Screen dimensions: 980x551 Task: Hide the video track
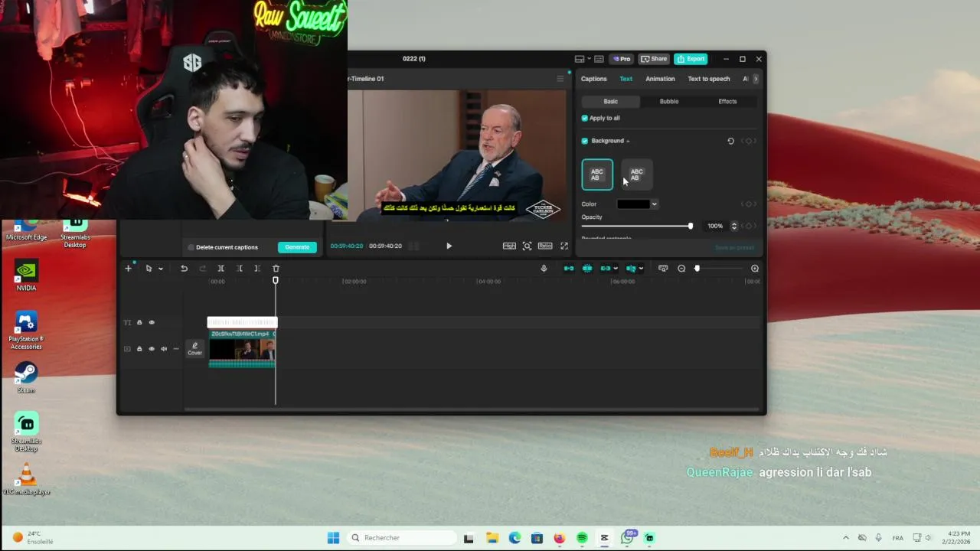click(152, 349)
